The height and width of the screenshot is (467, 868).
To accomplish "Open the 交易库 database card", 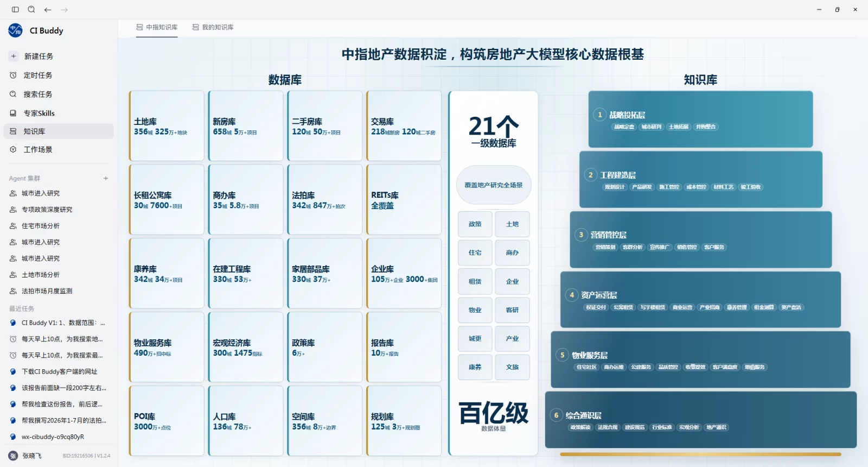I will pos(404,126).
